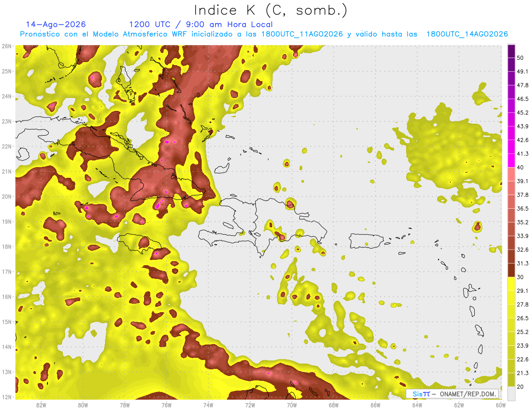Click the longitude label "64W"

coord(417,405)
